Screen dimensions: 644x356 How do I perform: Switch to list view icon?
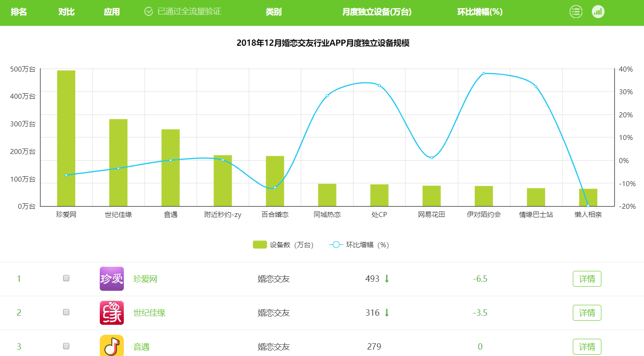[x=576, y=12]
